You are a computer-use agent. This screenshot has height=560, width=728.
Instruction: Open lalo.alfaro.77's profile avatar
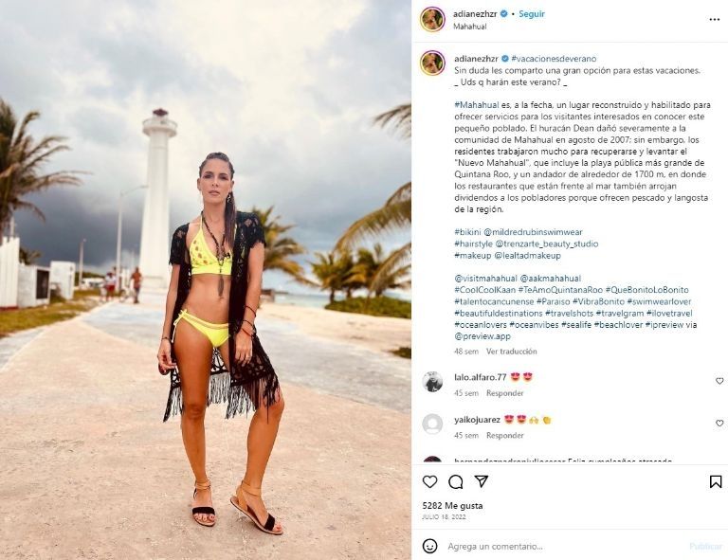coord(432,381)
